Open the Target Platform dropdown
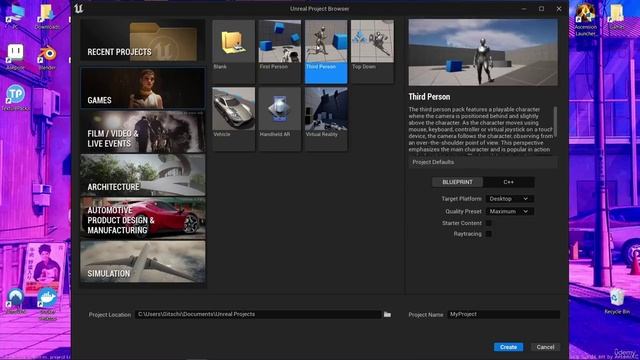The image size is (640, 360). [509, 199]
